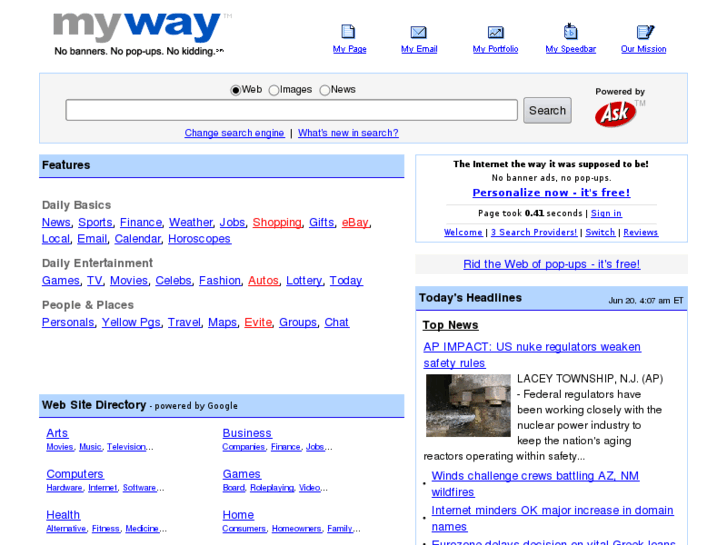Open the red Shopping link
This screenshot has height=545, width=727.
[277, 223]
